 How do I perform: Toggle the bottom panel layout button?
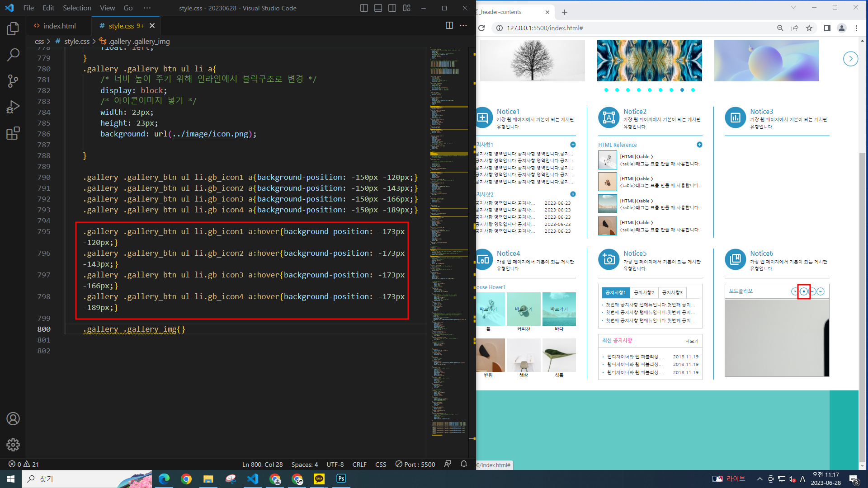pyautogui.click(x=378, y=8)
